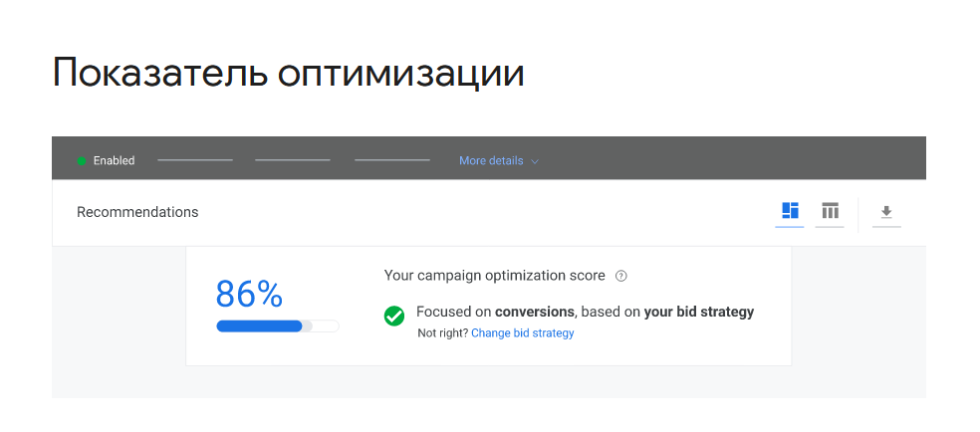Click the Enabled status label
Screen dimensions: 980x432
click(114, 160)
